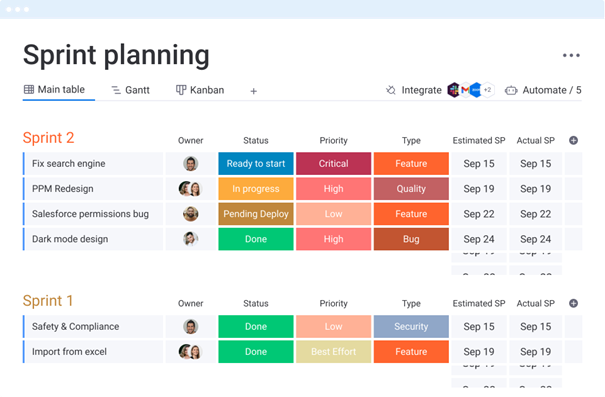Change the Security type label
Screen dimensions: 605x397
coord(411,326)
